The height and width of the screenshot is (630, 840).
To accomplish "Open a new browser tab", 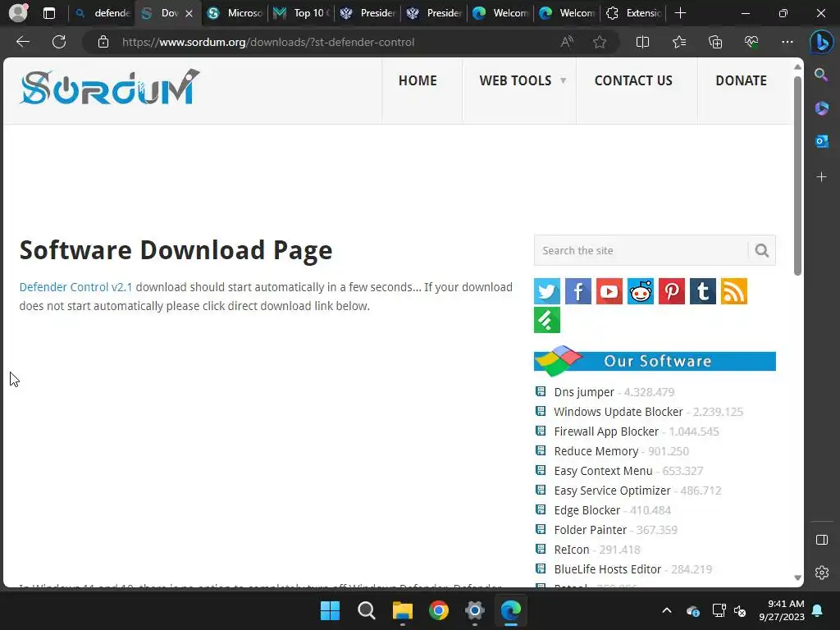I will click(x=680, y=13).
